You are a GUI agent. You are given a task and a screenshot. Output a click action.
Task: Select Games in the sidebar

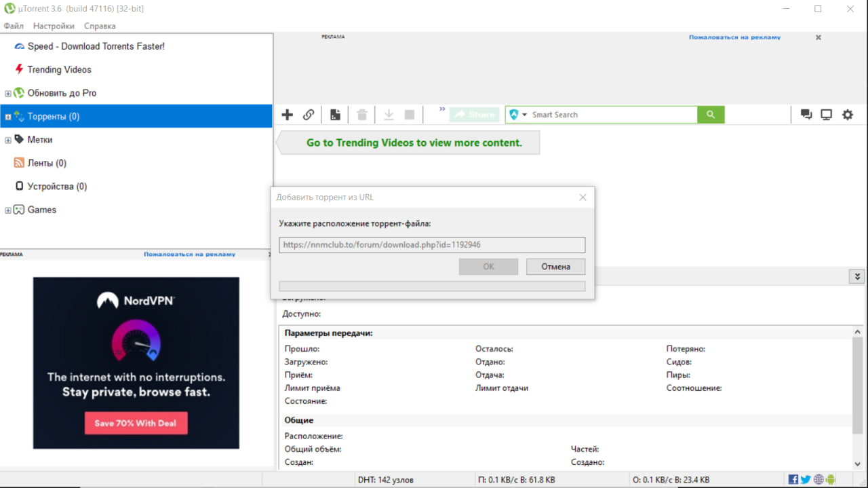coord(42,210)
